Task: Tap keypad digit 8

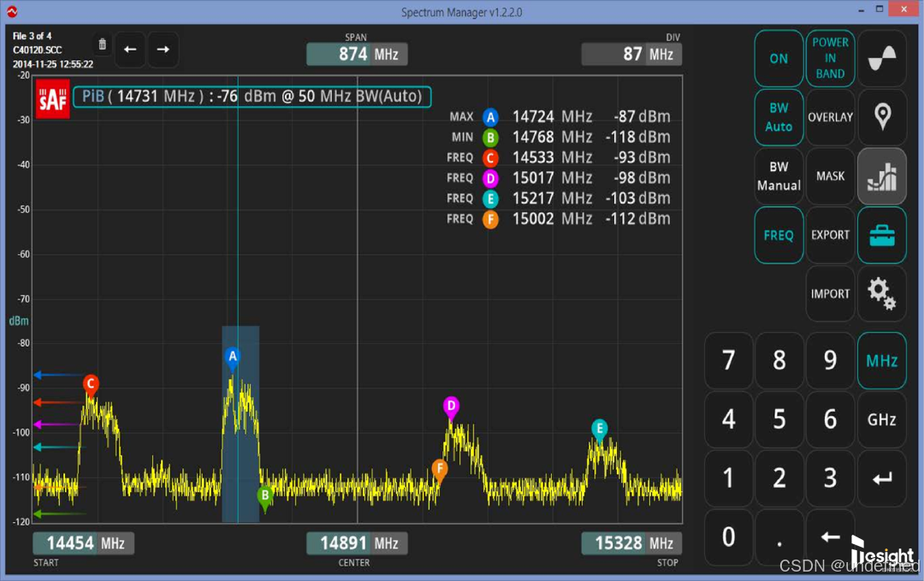Action: coord(779,360)
